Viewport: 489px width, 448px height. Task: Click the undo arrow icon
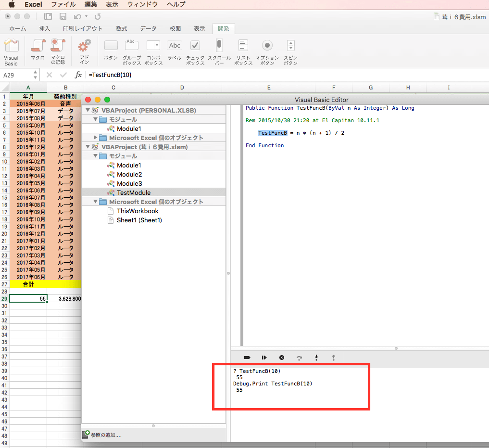click(77, 16)
